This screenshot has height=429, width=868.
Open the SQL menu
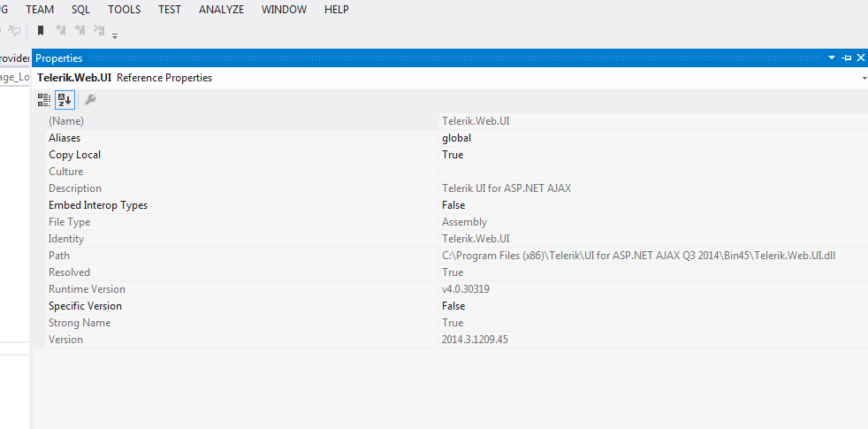81,10
